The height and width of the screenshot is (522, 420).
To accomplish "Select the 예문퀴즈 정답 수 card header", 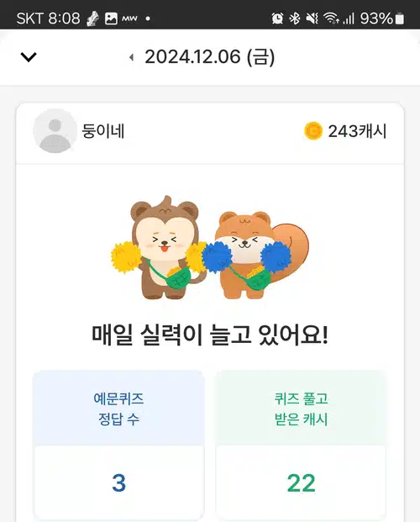I will 118,409.
